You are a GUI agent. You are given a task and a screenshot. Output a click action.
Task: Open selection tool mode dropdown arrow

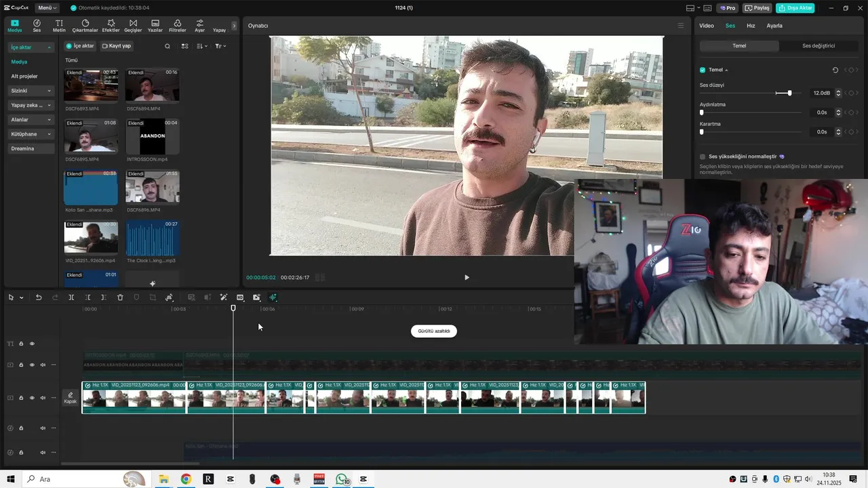pyautogui.click(x=21, y=298)
